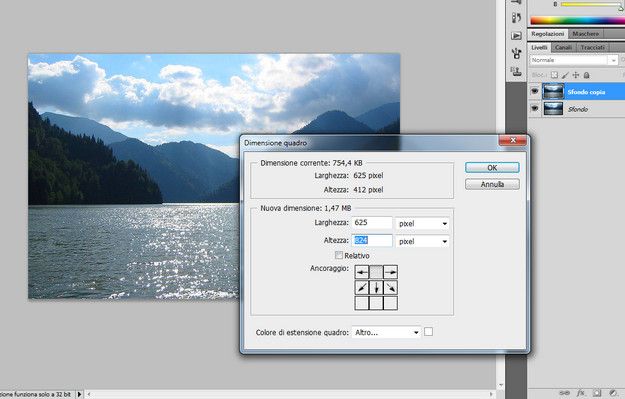This screenshot has width=625, height=399.
Task: Open the fx layer style icon
Action: click(581, 393)
